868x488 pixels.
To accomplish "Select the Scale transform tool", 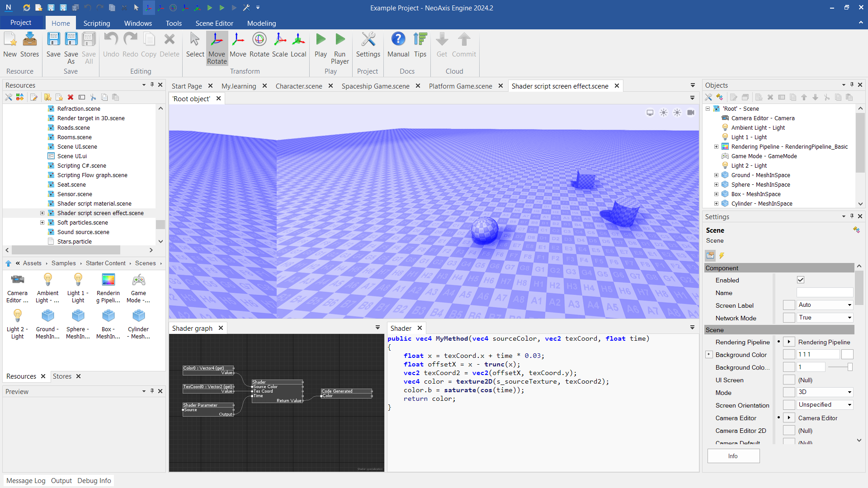I will click(x=278, y=45).
